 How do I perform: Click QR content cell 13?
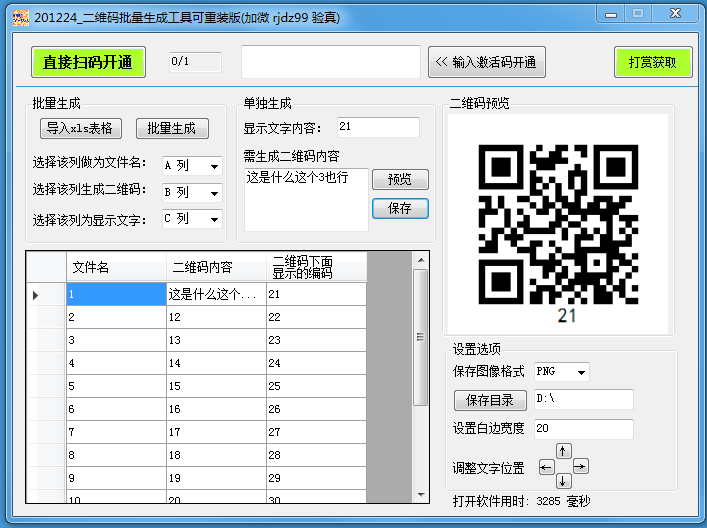pos(216,340)
